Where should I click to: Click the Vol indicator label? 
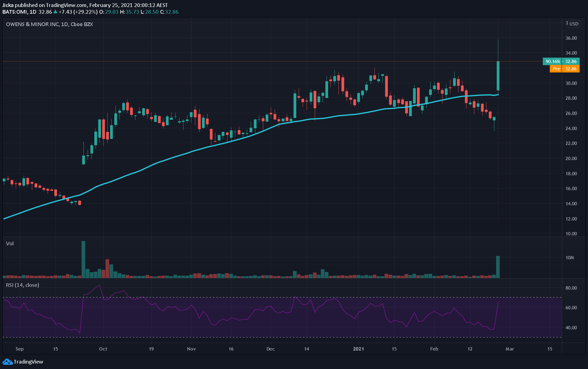tap(10, 243)
